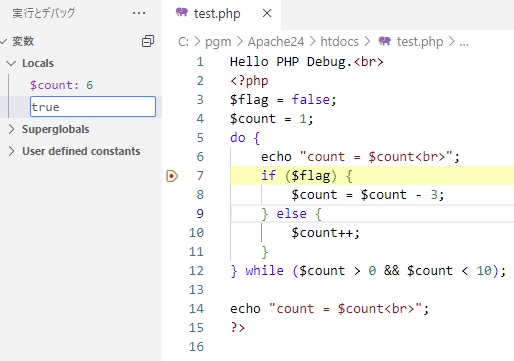Toggle the breakpoint on line 7
This screenshot has width=514, height=361.
[x=172, y=176]
